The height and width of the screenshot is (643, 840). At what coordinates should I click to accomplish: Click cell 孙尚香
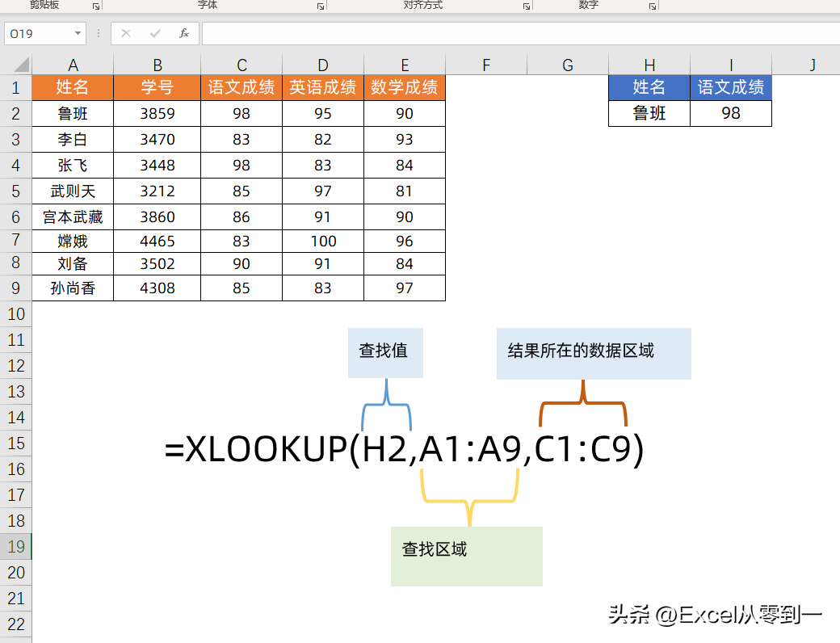pyautogui.click(x=73, y=288)
